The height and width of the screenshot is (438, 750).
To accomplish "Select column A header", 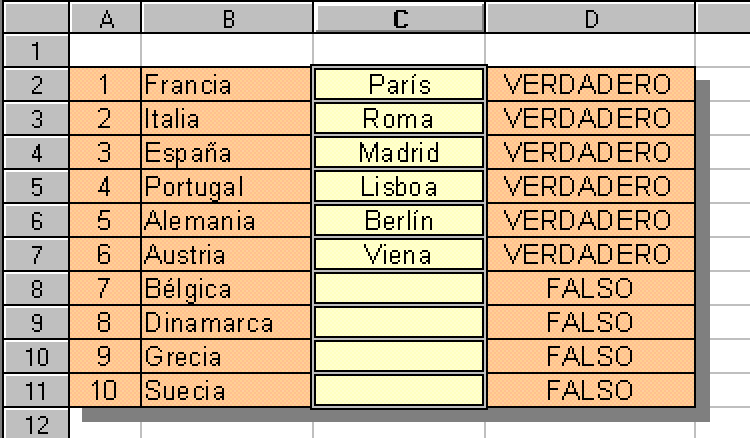I will tap(106, 17).
